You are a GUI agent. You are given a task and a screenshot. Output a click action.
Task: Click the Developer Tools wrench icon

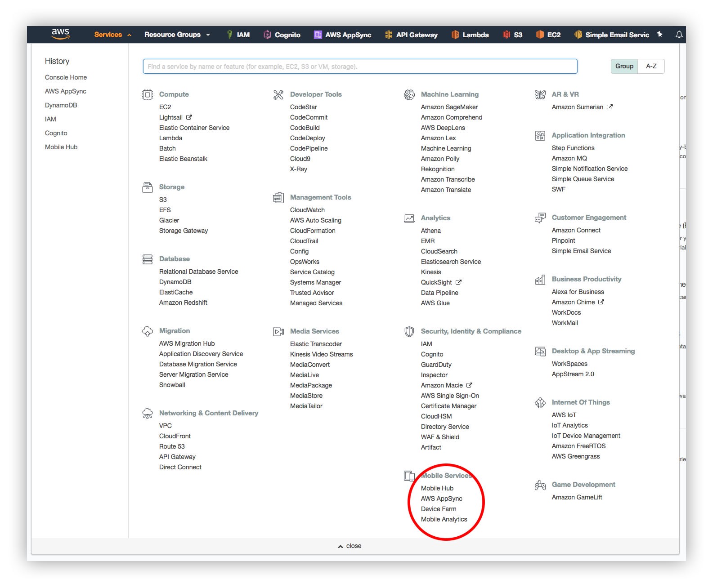[x=278, y=94]
